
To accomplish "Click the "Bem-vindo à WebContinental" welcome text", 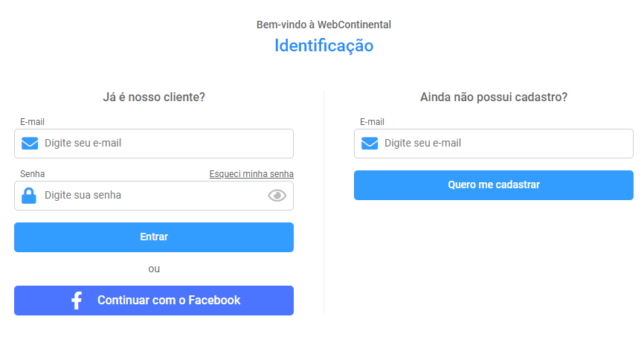I will pos(323,25).
